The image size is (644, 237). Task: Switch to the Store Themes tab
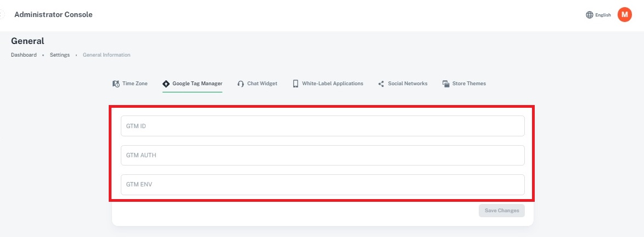[468, 84]
